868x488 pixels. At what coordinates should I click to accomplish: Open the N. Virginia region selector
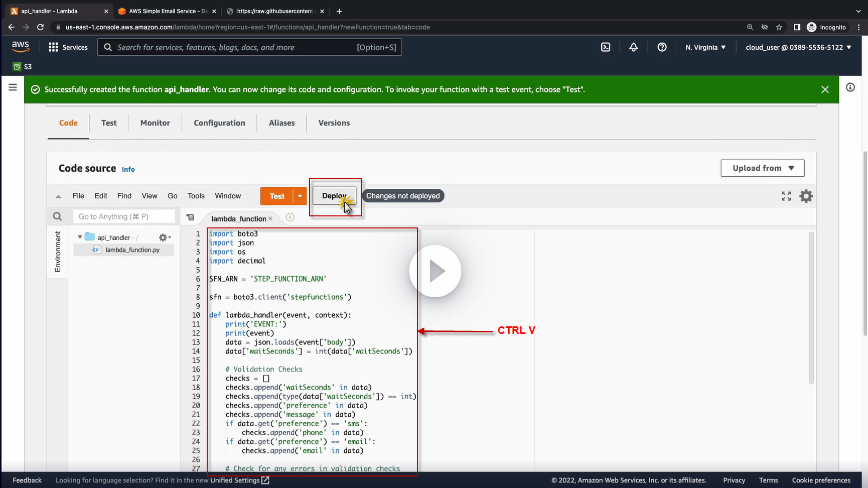(x=705, y=47)
